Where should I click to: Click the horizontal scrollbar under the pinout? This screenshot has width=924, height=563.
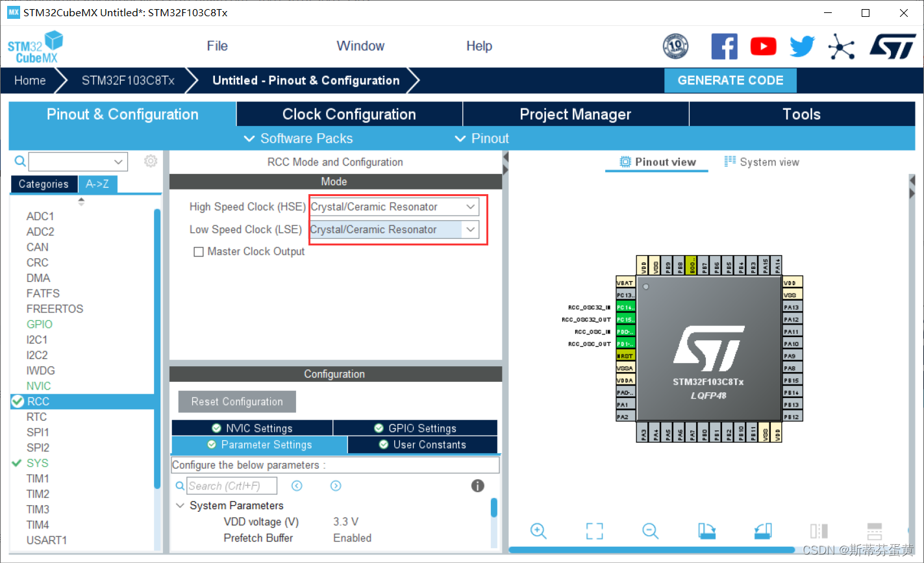(x=651, y=549)
